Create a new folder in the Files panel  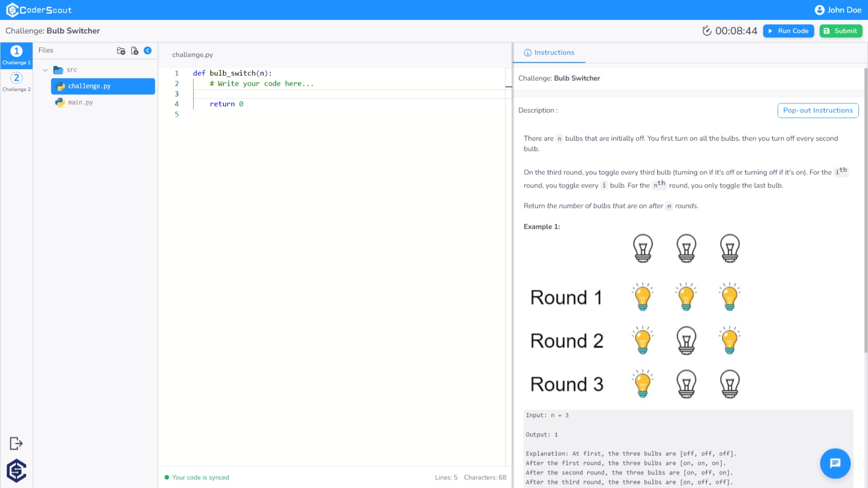(x=121, y=50)
